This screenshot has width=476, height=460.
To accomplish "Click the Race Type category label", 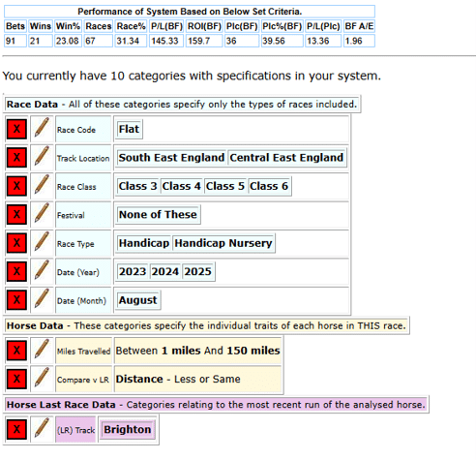I will point(75,244).
